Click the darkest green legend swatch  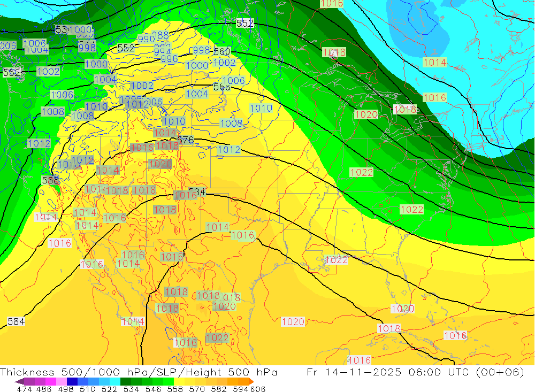pyautogui.click(x=126, y=381)
